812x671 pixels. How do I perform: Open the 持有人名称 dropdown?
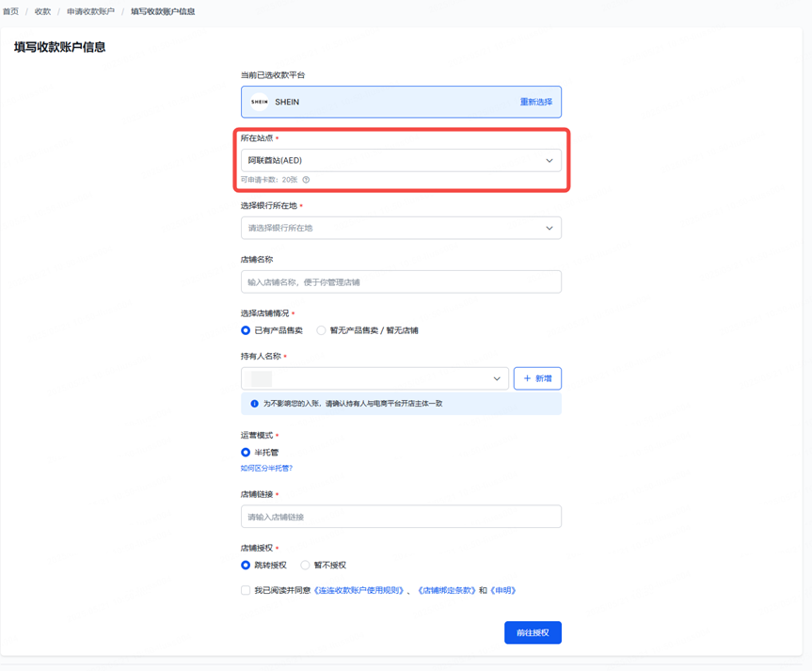[x=374, y=378]
